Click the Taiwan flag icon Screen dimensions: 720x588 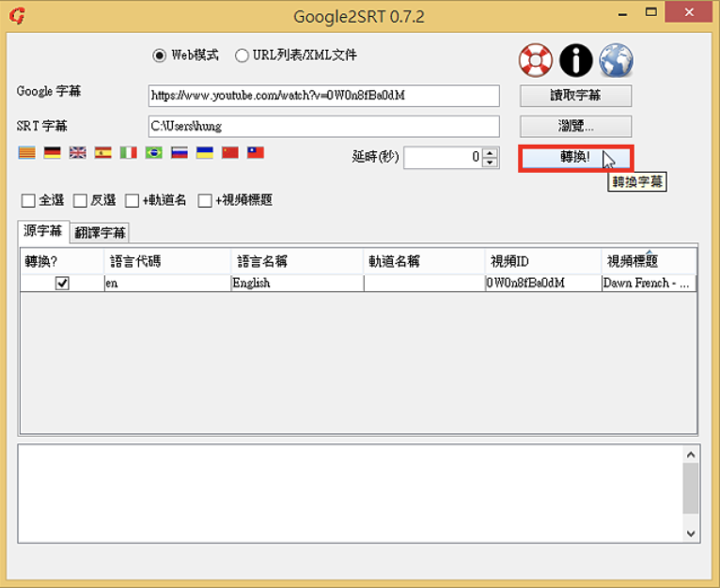(256, 152)
